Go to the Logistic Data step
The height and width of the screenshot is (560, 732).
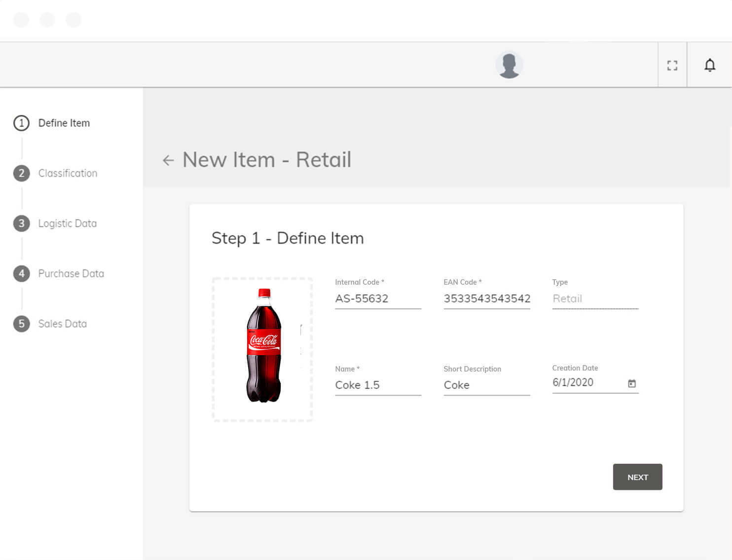coord(68,224)
